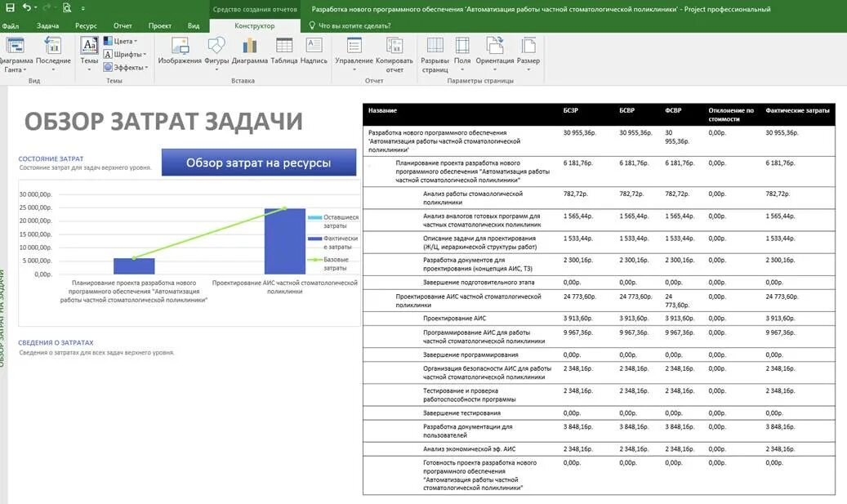
Task: Expand the Управление dropdown arrow
Action: point(354,69)
